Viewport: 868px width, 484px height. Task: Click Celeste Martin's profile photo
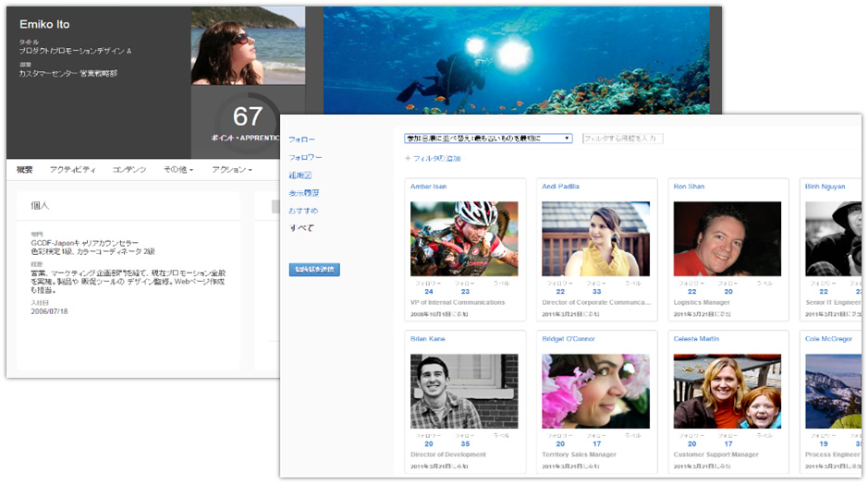pos(727,391)
